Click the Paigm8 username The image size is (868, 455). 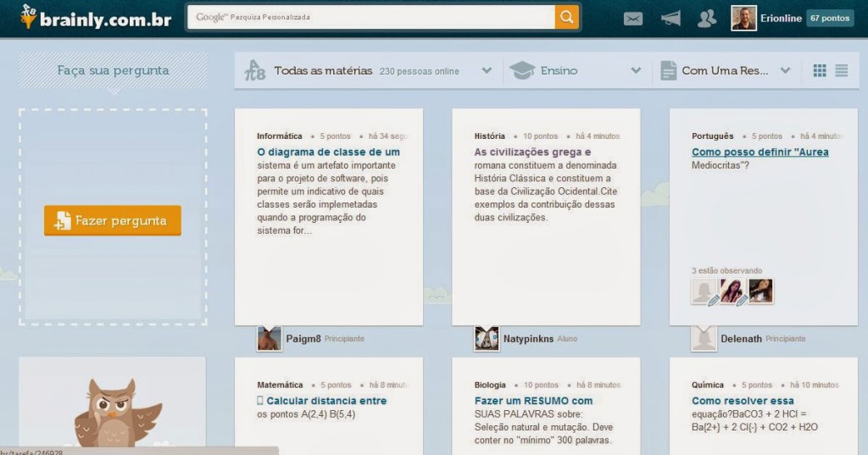[x=303, y=339]
